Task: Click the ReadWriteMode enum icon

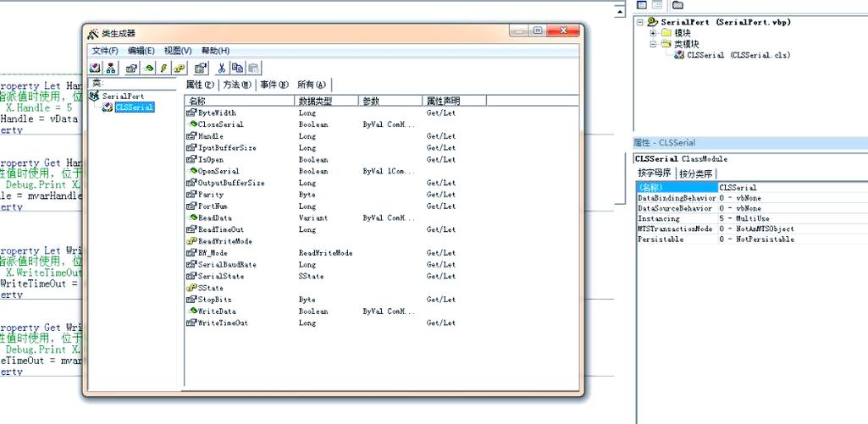Action: [x=191, y=241]
